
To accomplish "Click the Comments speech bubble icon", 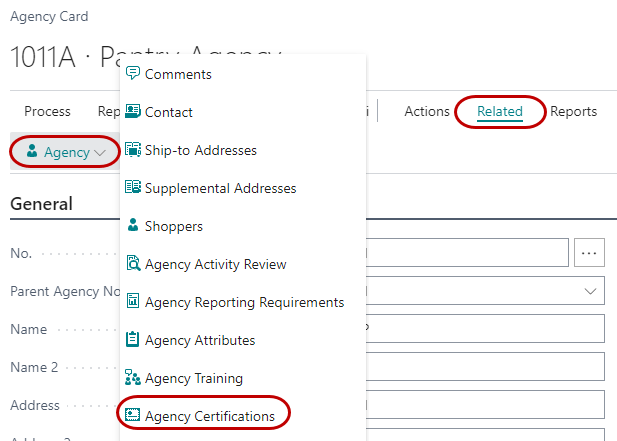I will [x=132, y=74].
